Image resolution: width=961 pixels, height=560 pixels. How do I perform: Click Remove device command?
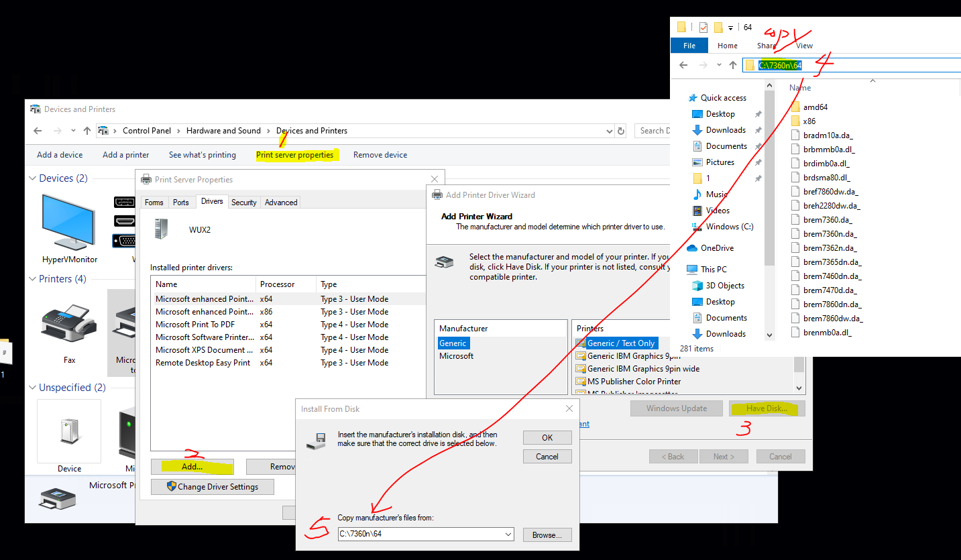pyautogui.click(x=380, y=155)
